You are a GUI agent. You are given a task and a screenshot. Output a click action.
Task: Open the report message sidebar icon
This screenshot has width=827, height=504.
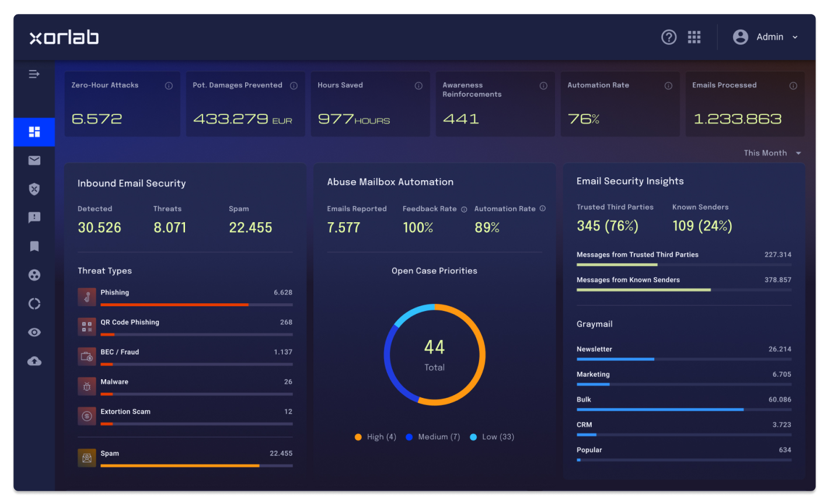(34, 218)
